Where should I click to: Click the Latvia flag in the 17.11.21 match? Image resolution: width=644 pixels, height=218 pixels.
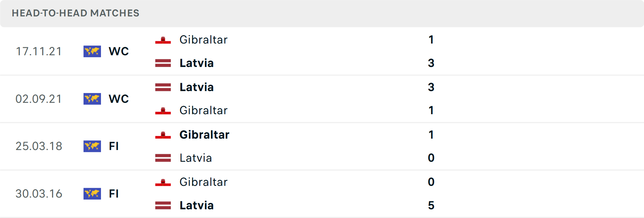point(163,63)
